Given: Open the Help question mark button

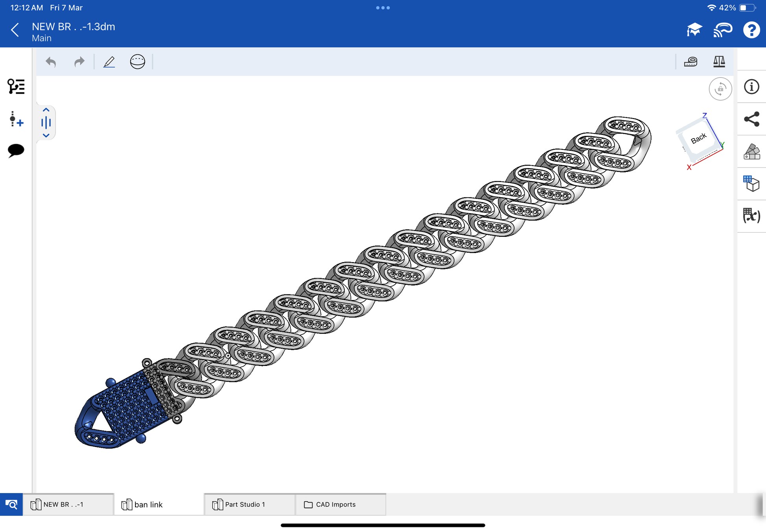Looking at the screenshot, I should point(751,30).
